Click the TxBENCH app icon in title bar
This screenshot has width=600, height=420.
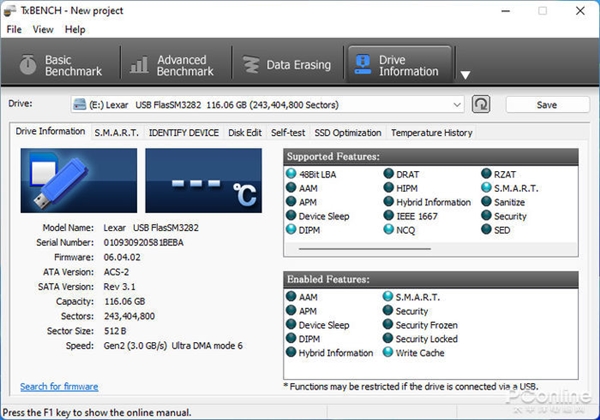pyautogui.click(x=11, y=10)
